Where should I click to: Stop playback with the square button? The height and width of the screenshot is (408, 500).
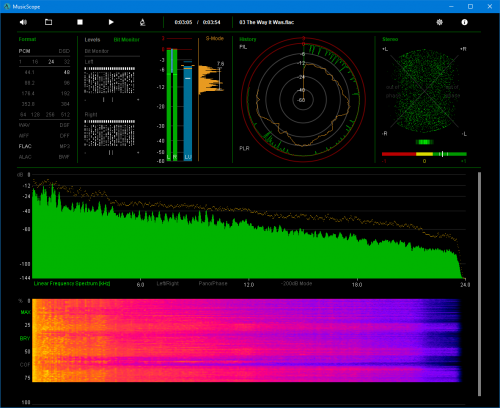(x=80, y=22)
